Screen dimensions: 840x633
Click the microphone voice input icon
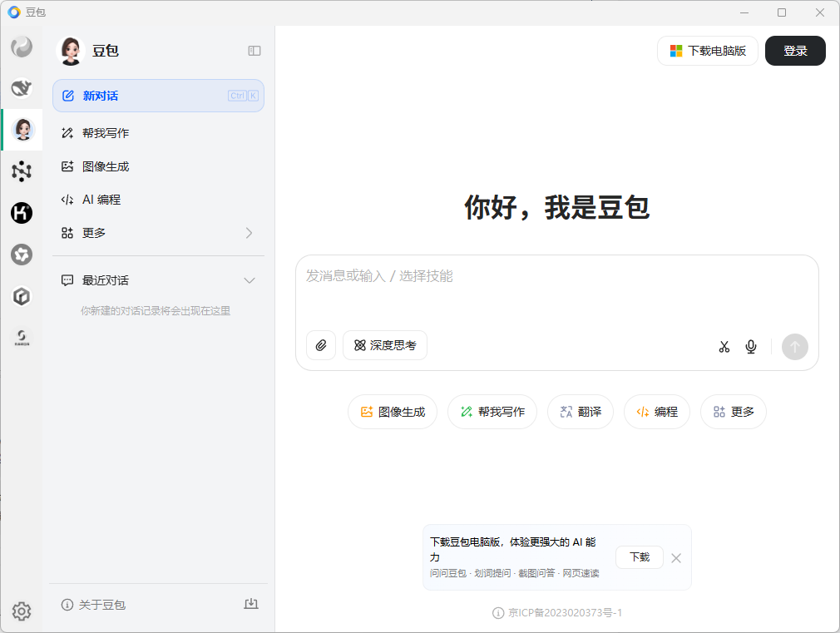coord(751,347)
